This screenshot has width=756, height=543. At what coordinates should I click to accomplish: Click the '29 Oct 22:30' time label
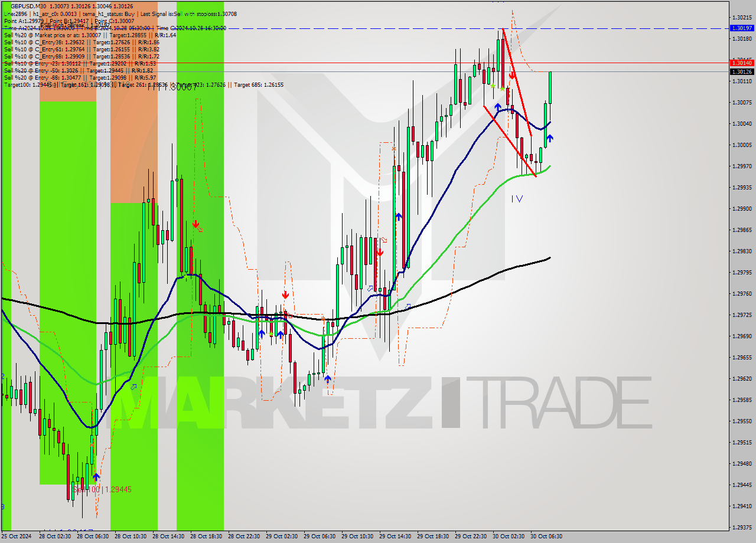[x=471, y=537]
